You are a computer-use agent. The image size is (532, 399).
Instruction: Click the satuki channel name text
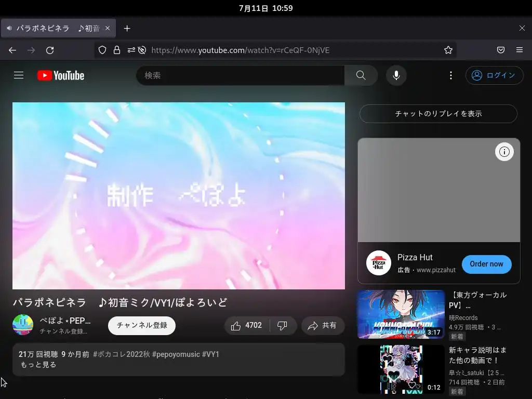pos(476,373)
